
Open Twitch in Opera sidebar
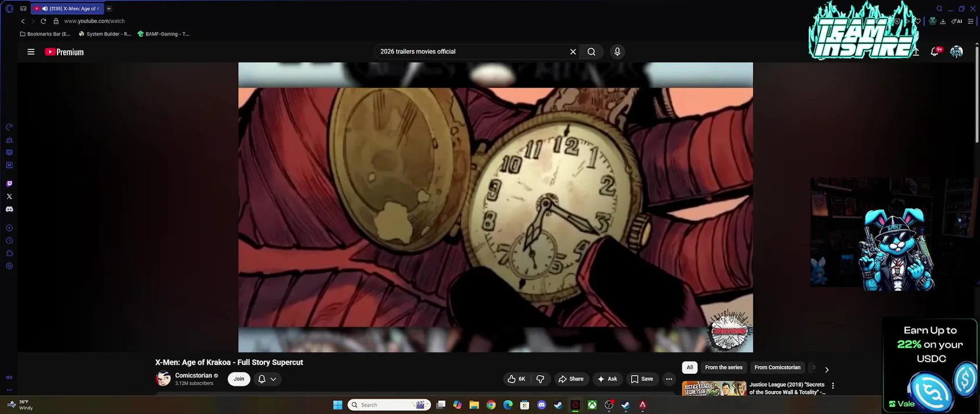(x=9, y=184)
